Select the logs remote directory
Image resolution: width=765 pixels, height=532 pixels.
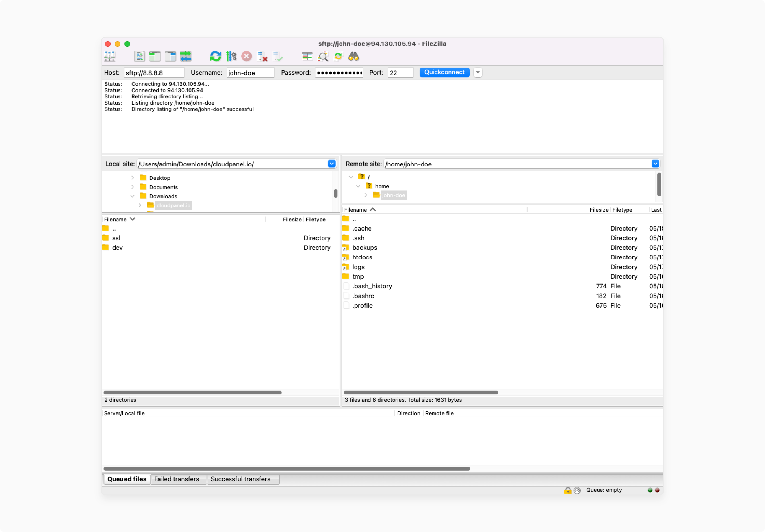[x=502, y=267]
